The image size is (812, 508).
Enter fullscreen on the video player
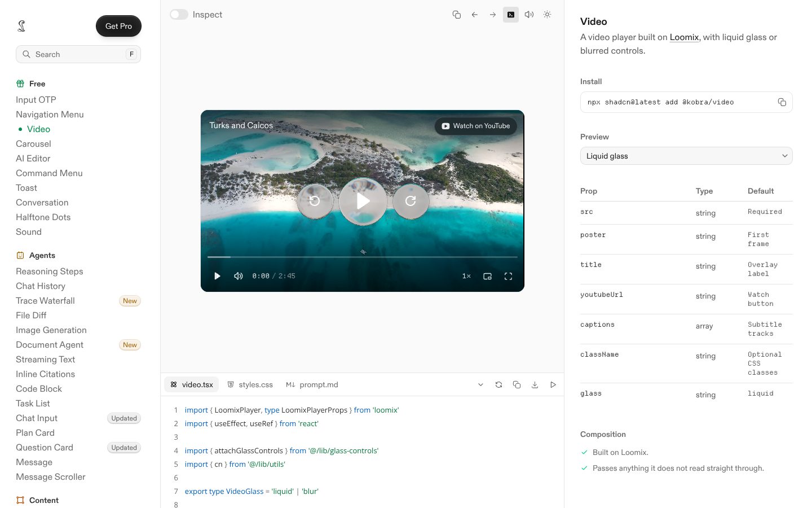(508, 276)
